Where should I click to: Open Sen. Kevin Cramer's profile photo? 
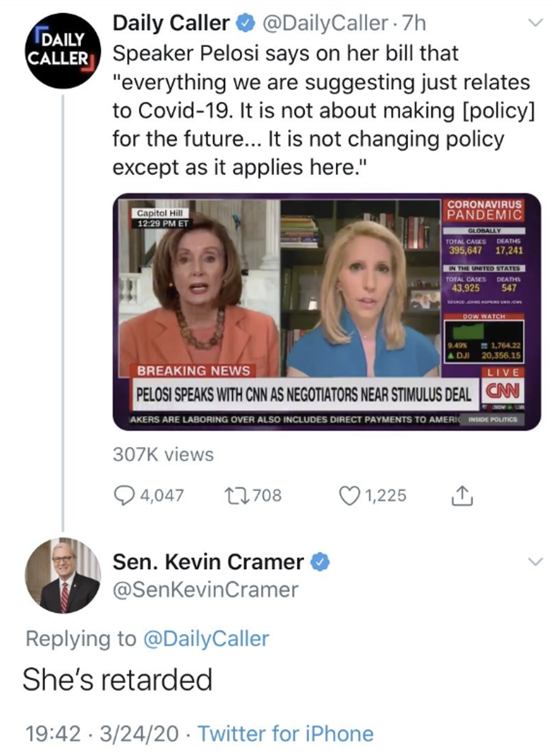click(63, 575)
